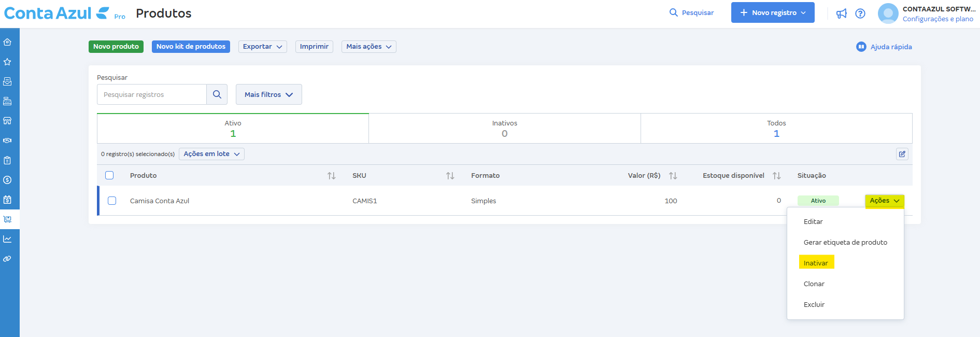The image size is (980, 337).
Task: Click the Pesquisar registros input field
Action: click(152, 94)
